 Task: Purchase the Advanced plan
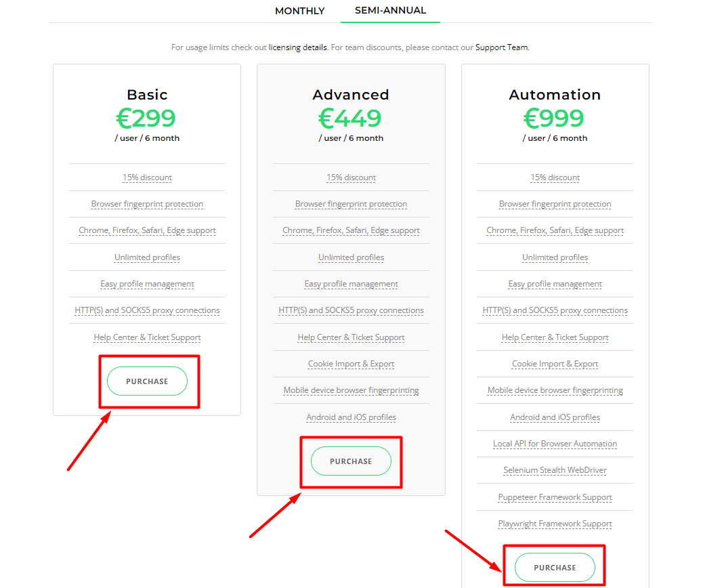pos(351,461)
